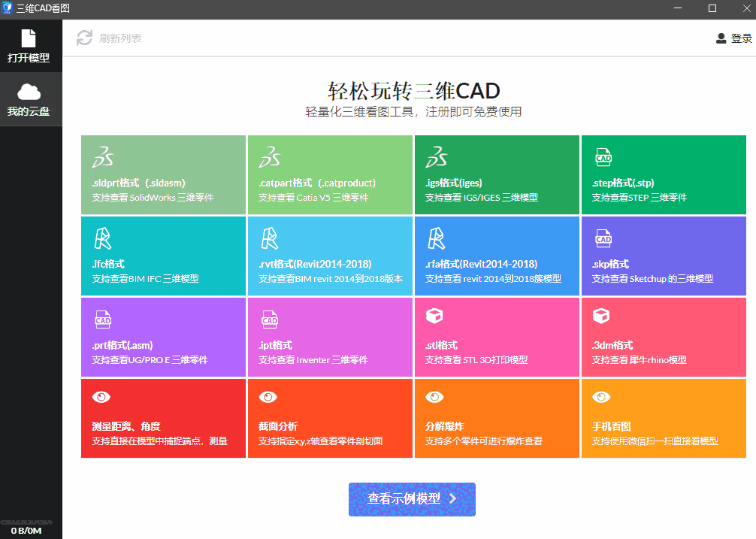756x539 pixels.
Task: Open the 测量距离、角度 measurement tool tile
Action: click(x=163, y=418)
